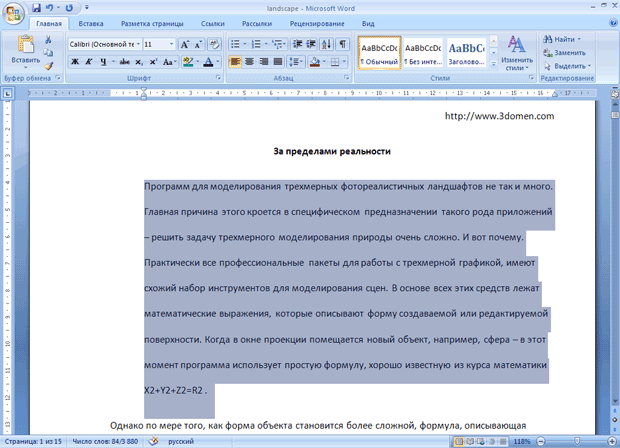Activate the Format Painter brush
Image resolution: width=620 pixels, height=448 pixels.
48,66
